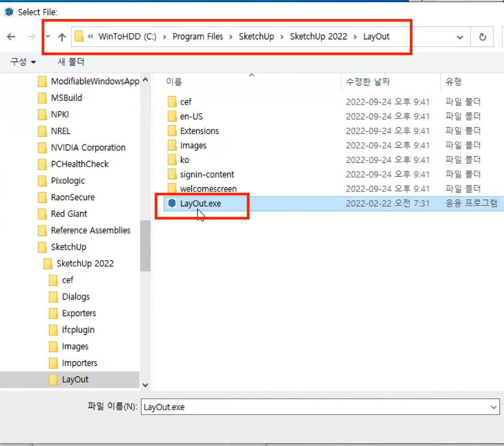504x446 pixels.
Task: Click Program Files in address path
Action: click(x=198, y=36)
